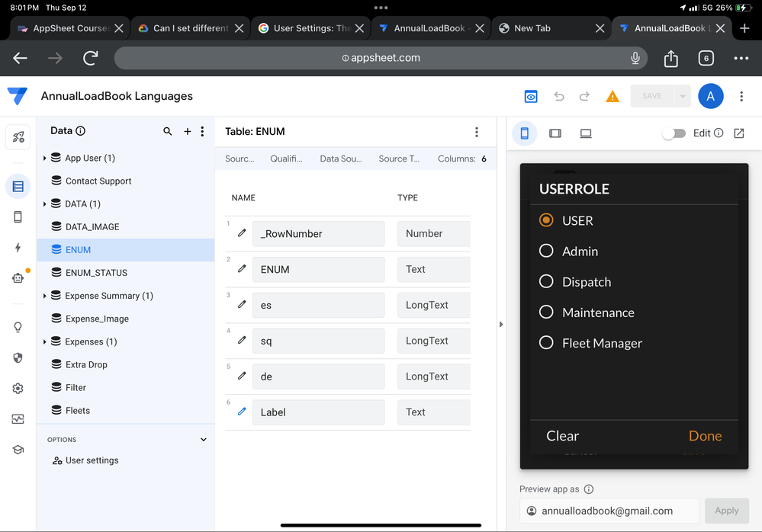762x532 pixels.
Task: Open Data panel more options
Action: (x=202, y=131)
